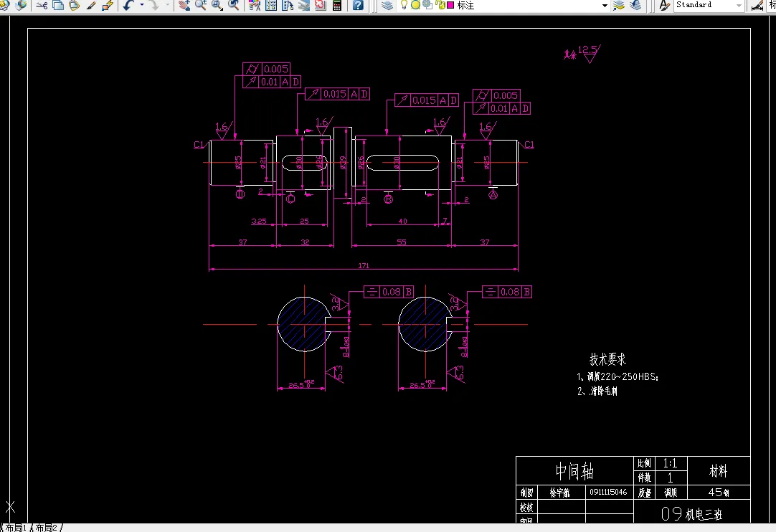Switch to the 布局2 layout tab

point(46,528)
